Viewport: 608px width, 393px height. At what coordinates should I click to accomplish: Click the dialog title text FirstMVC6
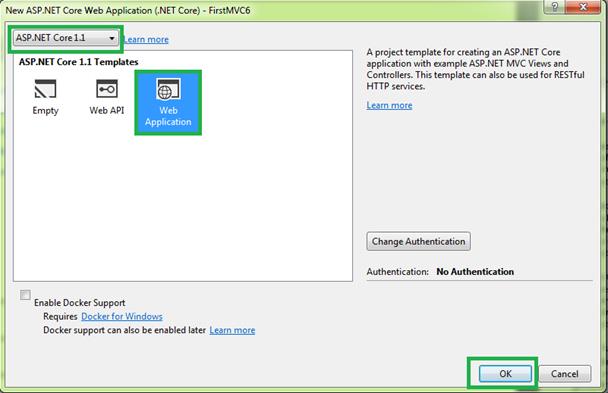(230, 10)
